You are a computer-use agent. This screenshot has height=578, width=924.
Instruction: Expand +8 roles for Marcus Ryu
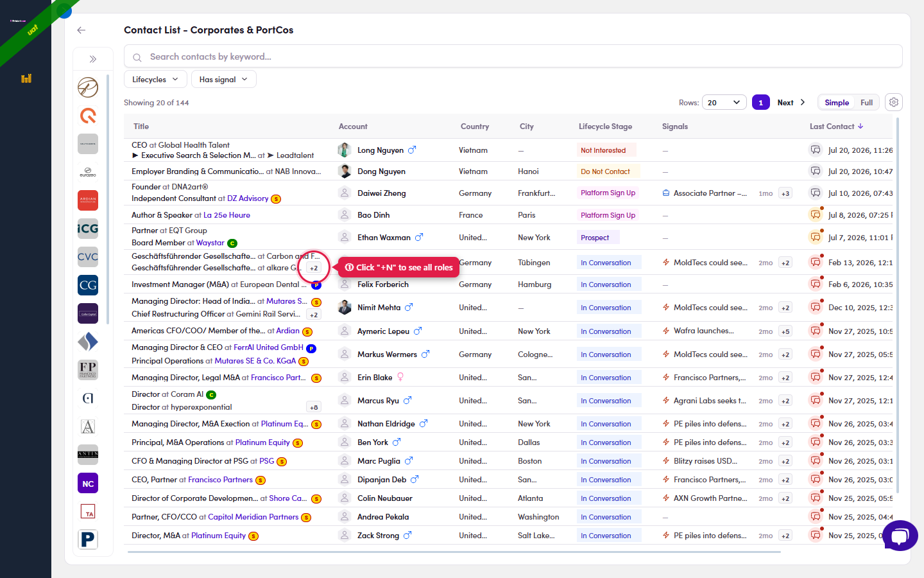314,407
